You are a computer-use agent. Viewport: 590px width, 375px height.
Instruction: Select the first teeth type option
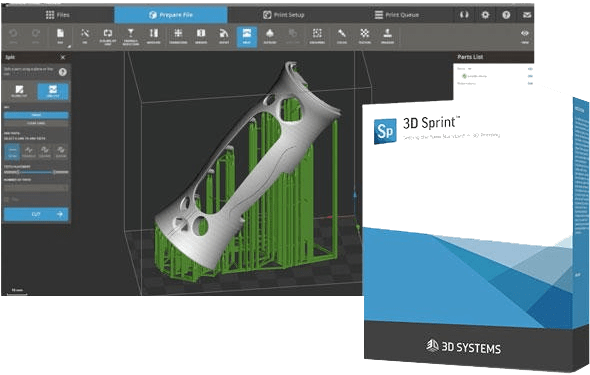12,152
